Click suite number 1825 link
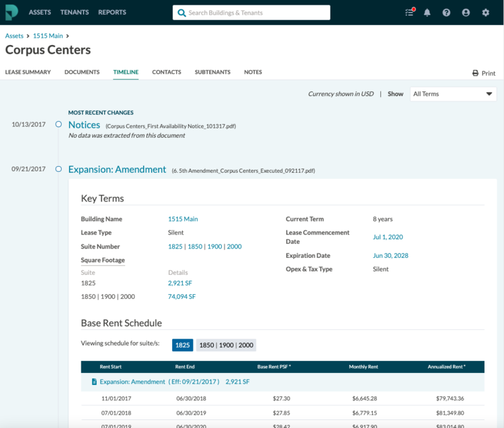Image resolution: width=504 pixels, height=428 pixels. point(175,247)
